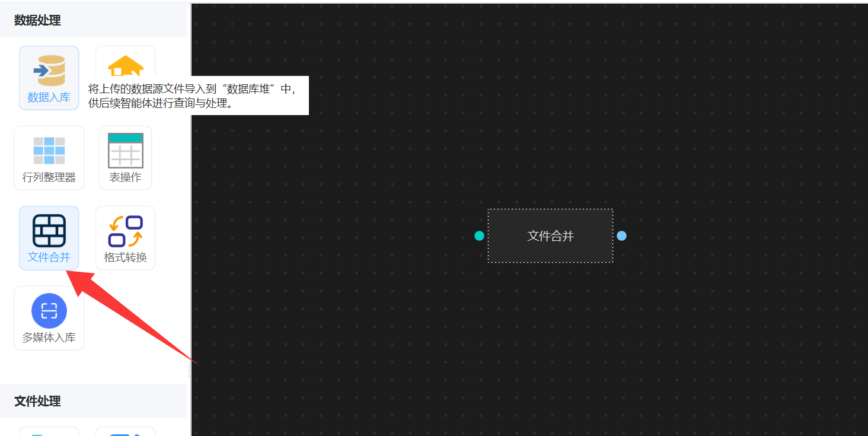Click the 多媒体入库 text label
This screenshot has height=436, width=868.
tap(49, 338)
